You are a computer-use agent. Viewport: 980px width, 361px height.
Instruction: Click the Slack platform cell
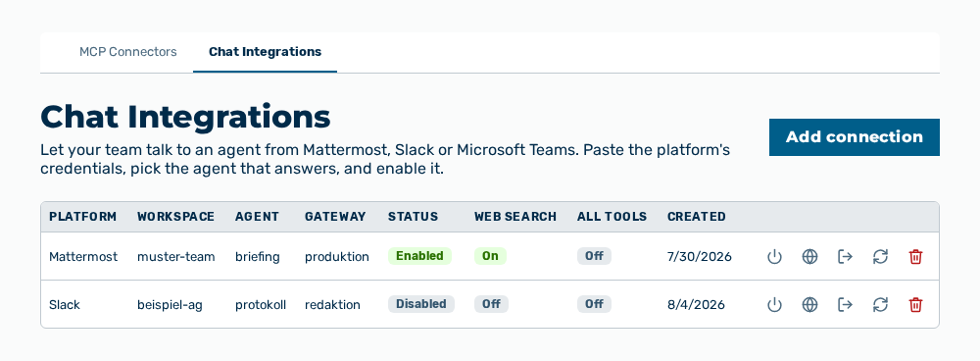click(x=65, y=305)
